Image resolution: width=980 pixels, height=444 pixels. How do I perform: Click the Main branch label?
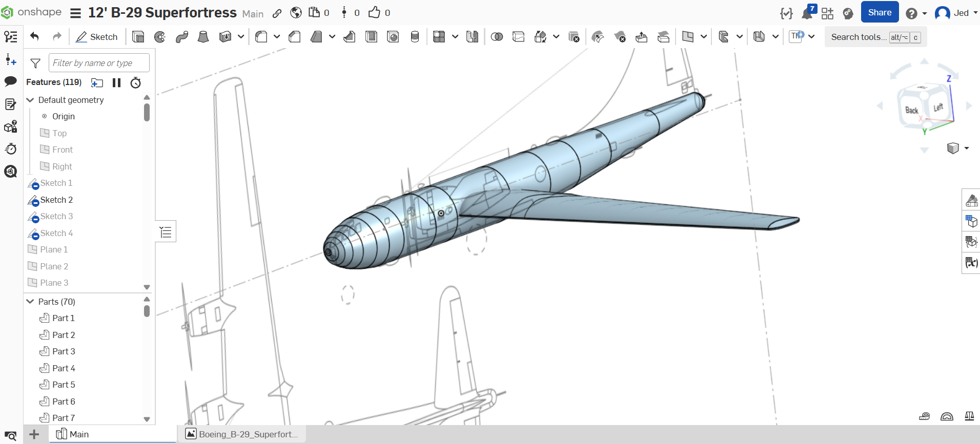pos(253,14)
